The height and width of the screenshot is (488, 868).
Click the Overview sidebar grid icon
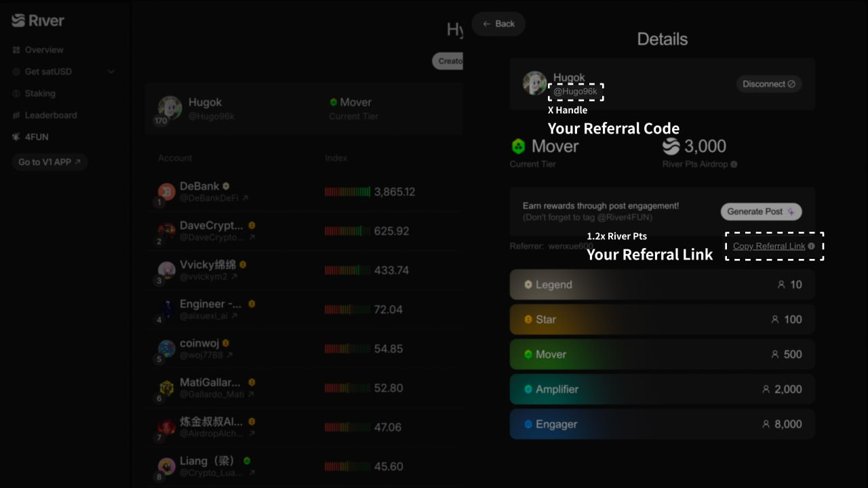(16, 50)
